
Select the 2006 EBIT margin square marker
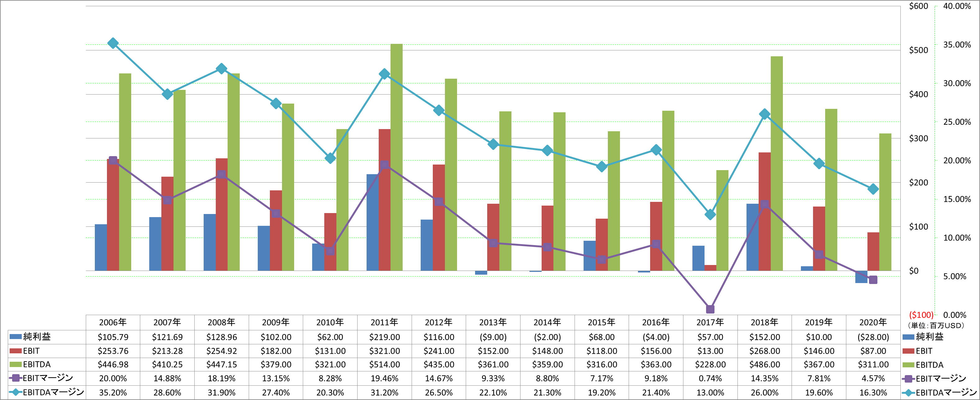(113, 160)
